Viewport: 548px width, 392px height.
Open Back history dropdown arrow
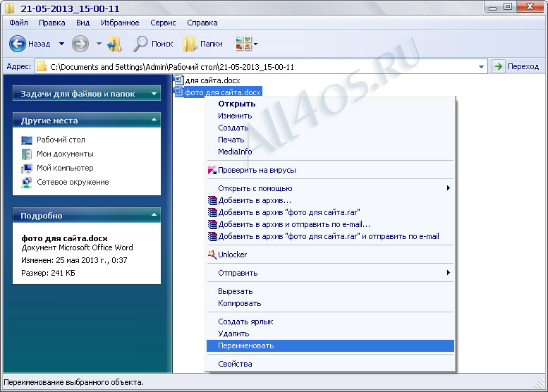tap(61, 44)
